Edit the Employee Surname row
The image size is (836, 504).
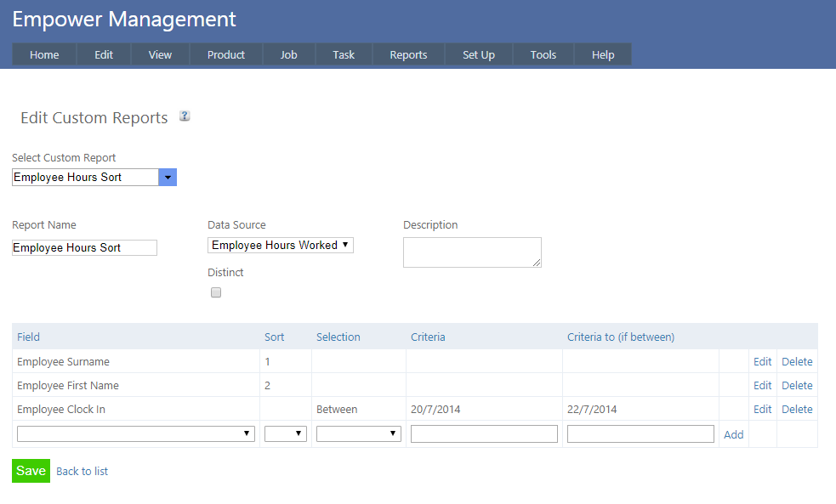click(x=762, y=361)
